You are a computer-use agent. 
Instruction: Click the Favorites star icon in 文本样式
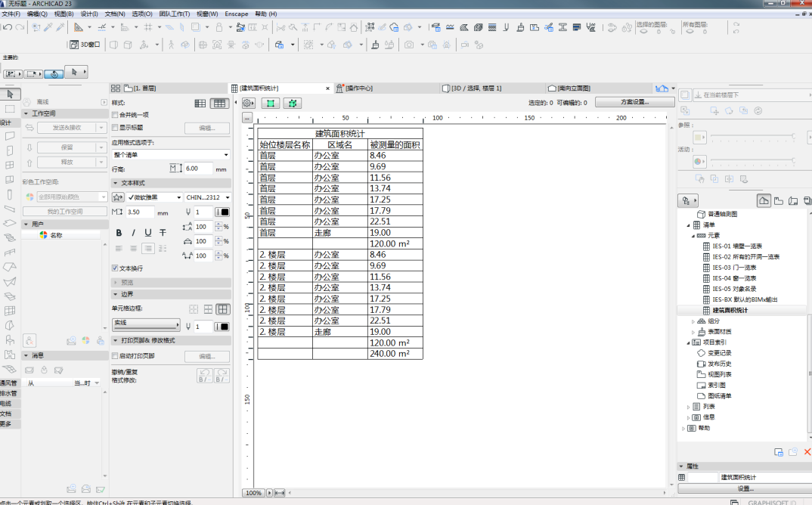pos(118,197)
